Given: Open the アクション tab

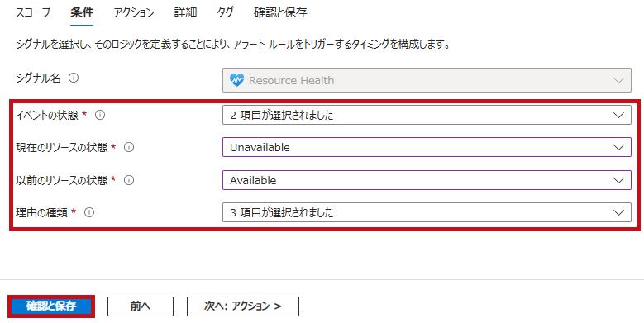Looking at the screenshot, I should click(134, 12).
